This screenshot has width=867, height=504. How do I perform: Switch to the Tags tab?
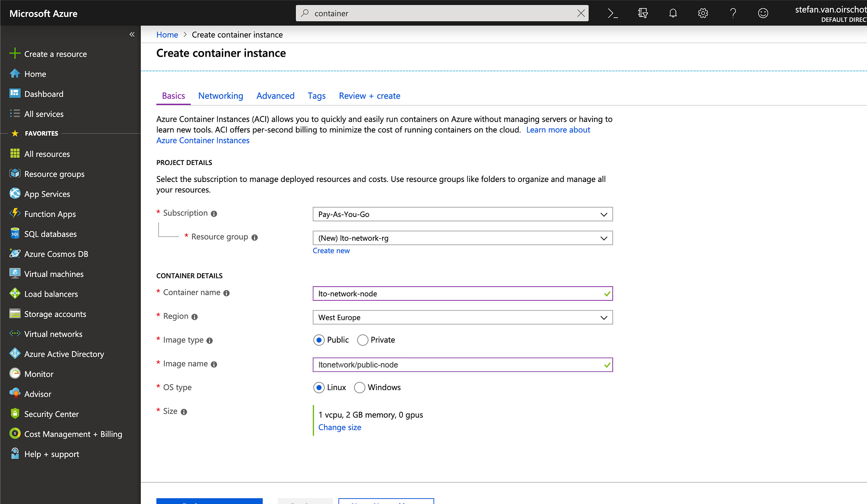316,96
